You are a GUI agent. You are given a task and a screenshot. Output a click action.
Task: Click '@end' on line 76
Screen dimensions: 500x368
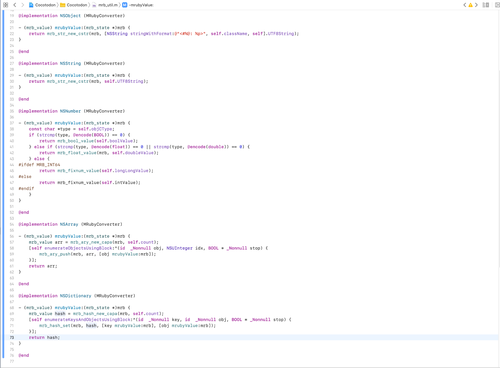24,356
